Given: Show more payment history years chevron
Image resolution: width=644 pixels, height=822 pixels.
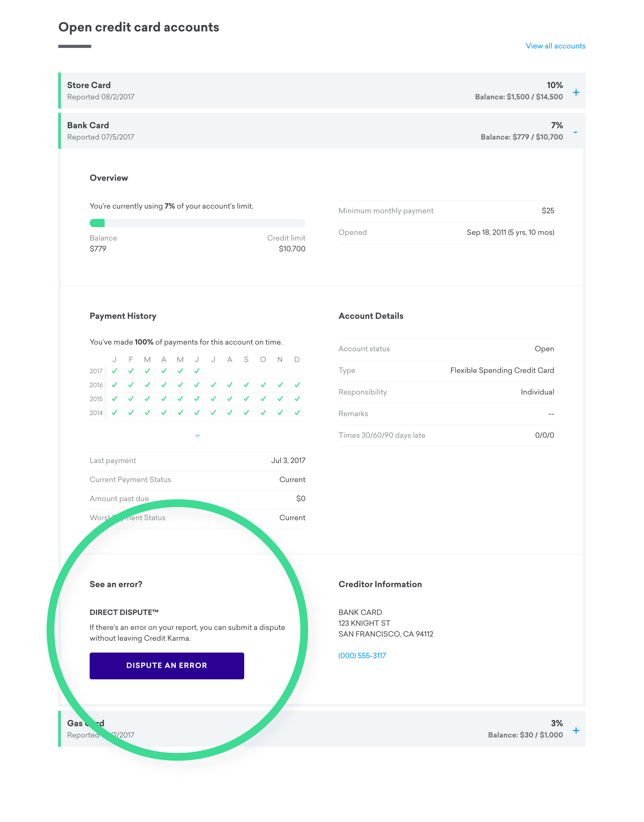Looking at the screenshot, I should click(197, 436).
